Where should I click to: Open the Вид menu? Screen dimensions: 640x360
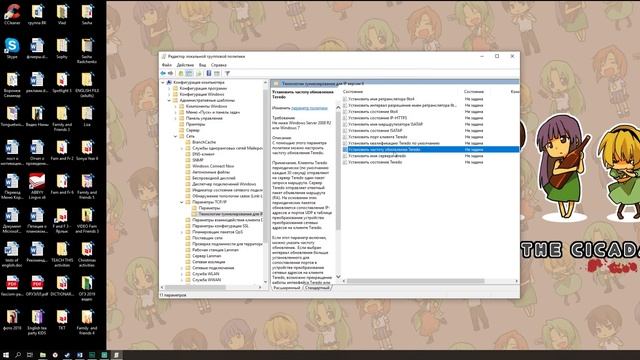tap(202, 65)
